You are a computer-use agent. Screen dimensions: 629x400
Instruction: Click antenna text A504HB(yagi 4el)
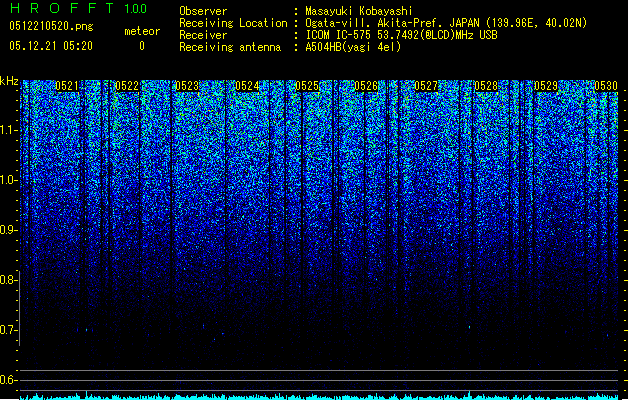point(353,47)
